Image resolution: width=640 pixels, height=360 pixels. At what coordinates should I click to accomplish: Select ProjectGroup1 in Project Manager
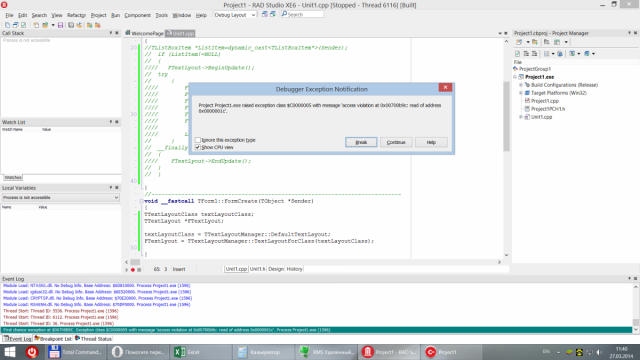coord(535,69)
